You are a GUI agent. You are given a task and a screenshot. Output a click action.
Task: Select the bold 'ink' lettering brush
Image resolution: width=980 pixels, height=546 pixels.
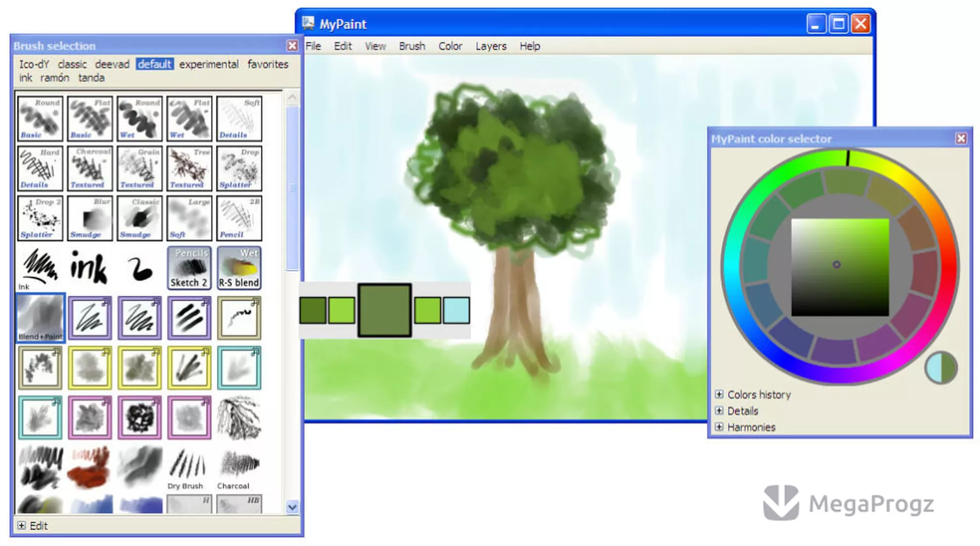pyautogui.click(x=89, y=268)
